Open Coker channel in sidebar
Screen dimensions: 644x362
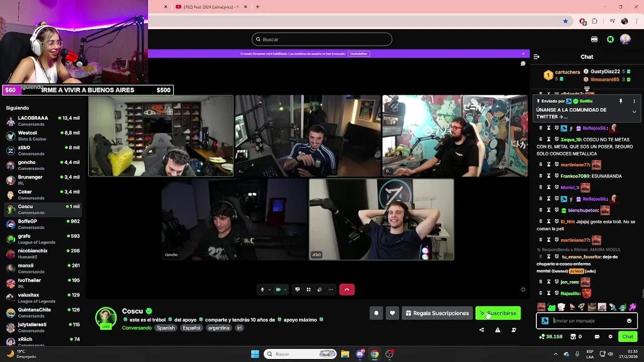coord(43,195)
